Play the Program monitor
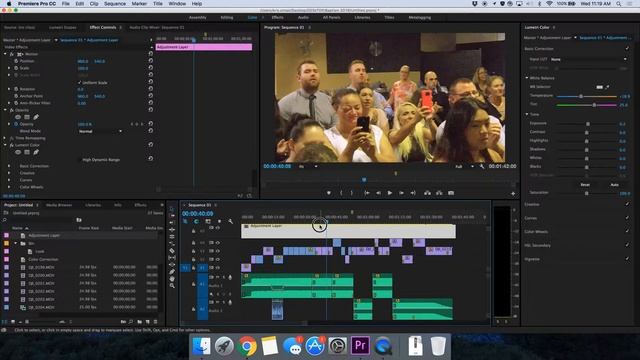 (390, 193)
